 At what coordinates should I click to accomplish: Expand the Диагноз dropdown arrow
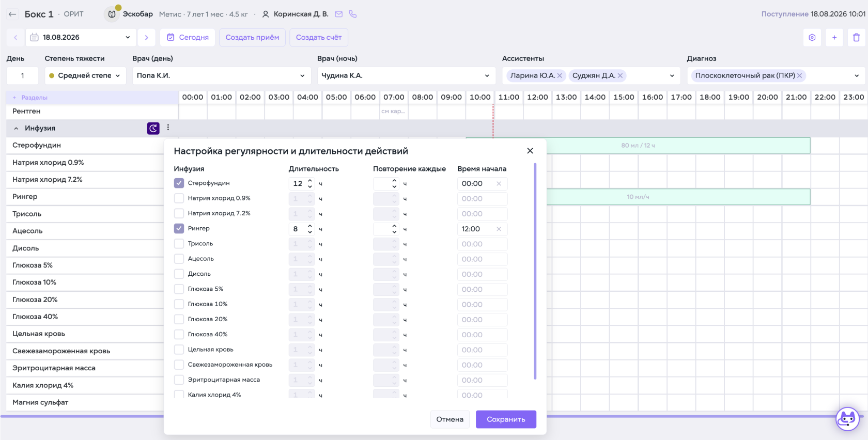click(857, 75)
